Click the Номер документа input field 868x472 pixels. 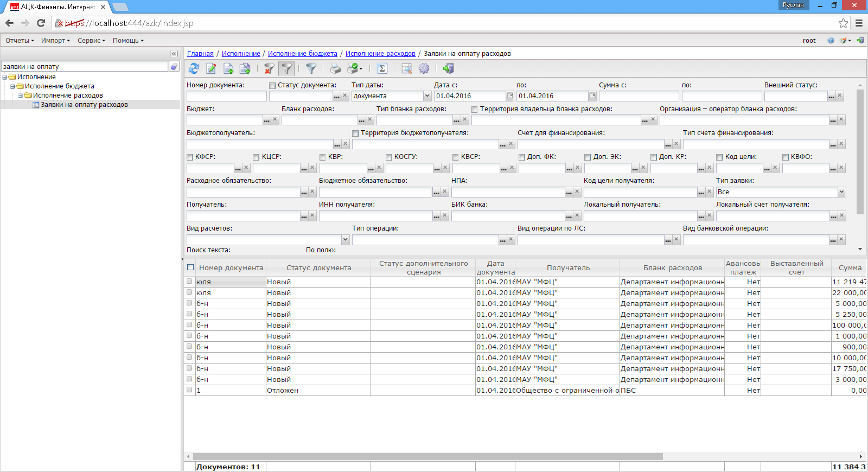[226, 96]
